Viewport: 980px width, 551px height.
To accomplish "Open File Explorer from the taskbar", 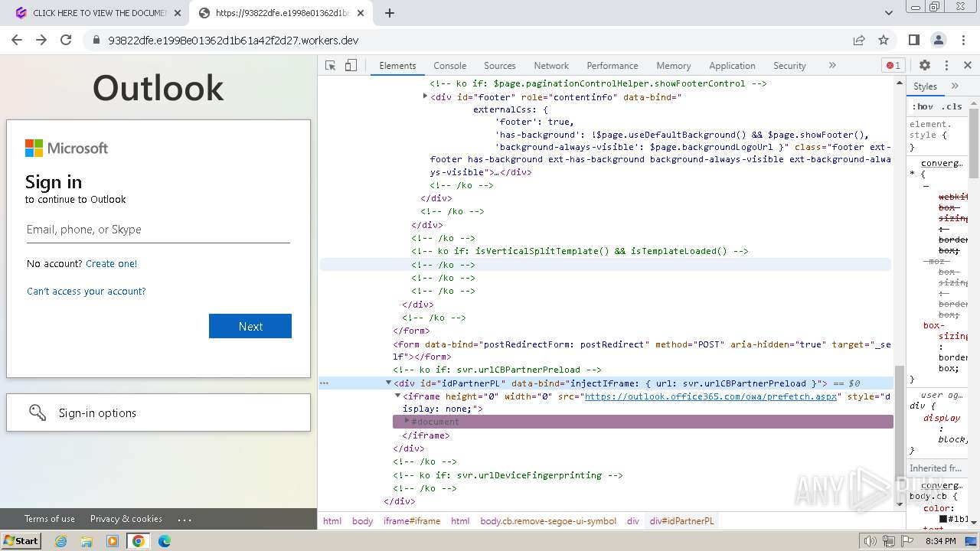I will (87, 541).
